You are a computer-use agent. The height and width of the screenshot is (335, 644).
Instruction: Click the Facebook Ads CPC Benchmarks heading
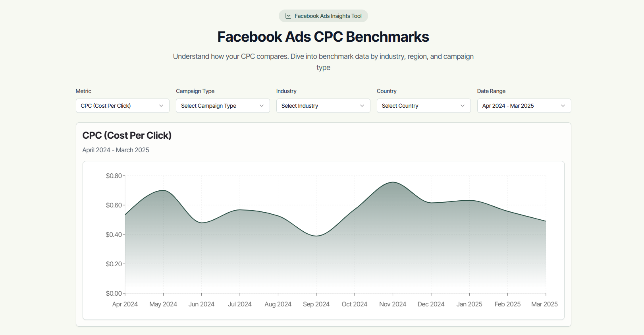tap(323, 37)
